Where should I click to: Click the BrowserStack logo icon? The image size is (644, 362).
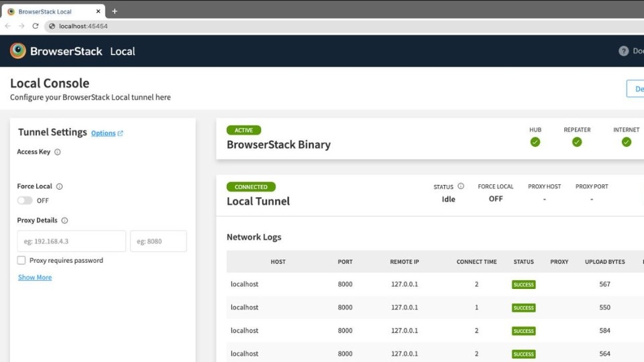[x=17, y=50]
